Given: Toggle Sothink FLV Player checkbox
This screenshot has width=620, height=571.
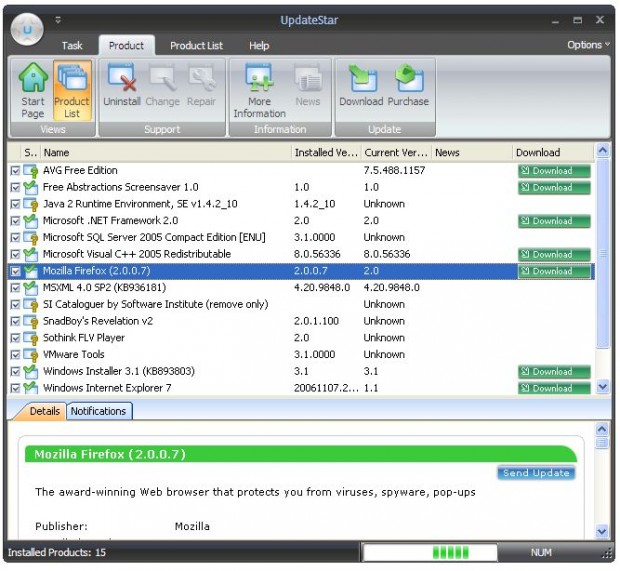Looking at the screenshot, I should pos(15,338).
